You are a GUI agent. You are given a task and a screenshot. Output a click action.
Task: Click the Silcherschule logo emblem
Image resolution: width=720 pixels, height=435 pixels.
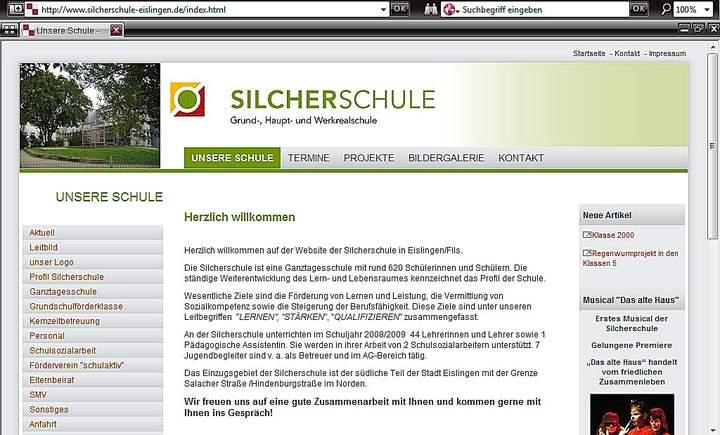coord(188,100)
